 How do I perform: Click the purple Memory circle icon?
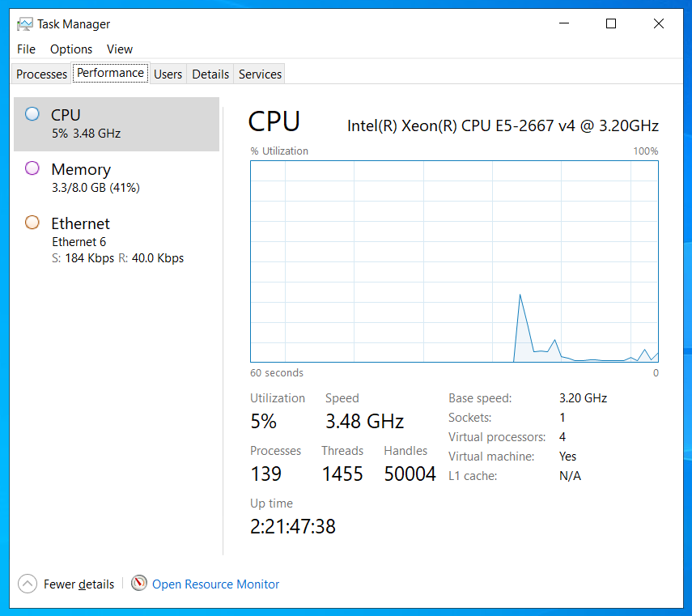[x=32, y=168]
